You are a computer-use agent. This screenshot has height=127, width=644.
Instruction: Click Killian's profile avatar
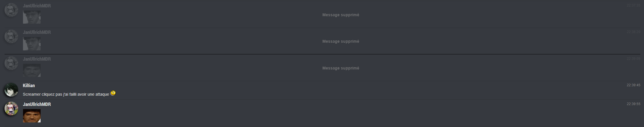11,90
